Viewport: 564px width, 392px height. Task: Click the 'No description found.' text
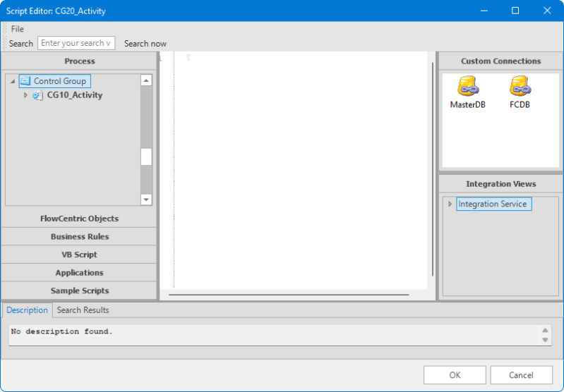click(x=62, y=331)
